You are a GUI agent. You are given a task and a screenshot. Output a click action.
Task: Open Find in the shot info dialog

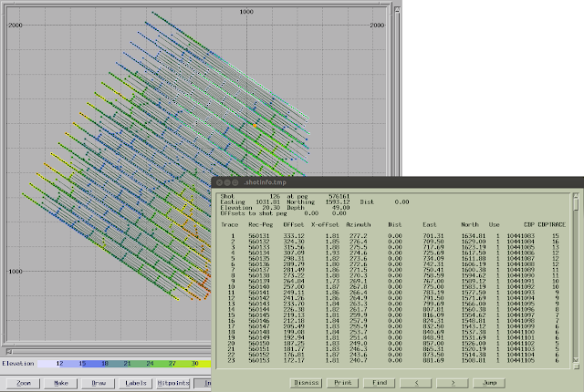(x=378, y=384)
